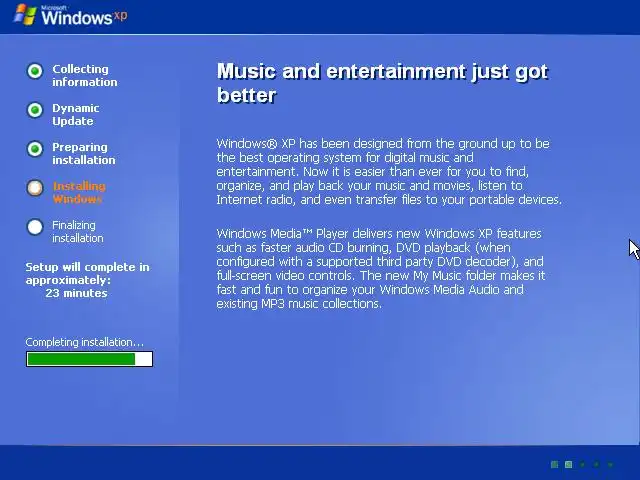
Task: Click the green installation progress bar
Action: click(89, 359)
